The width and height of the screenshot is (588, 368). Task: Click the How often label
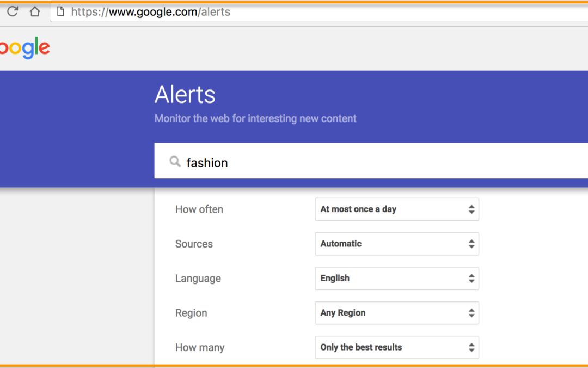coord(199,209)
